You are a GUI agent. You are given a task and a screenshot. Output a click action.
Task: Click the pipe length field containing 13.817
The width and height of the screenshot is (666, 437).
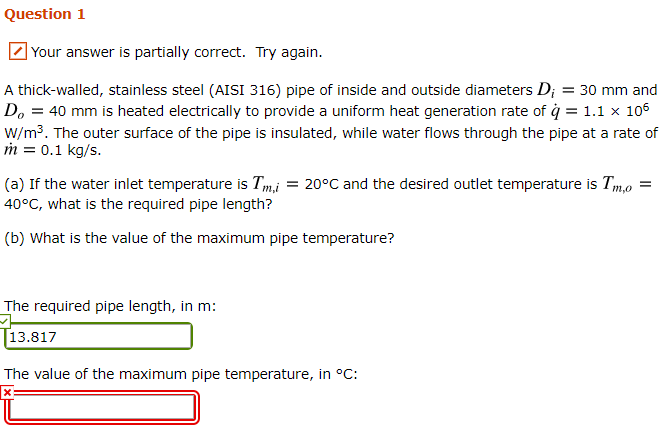point(99,337)
